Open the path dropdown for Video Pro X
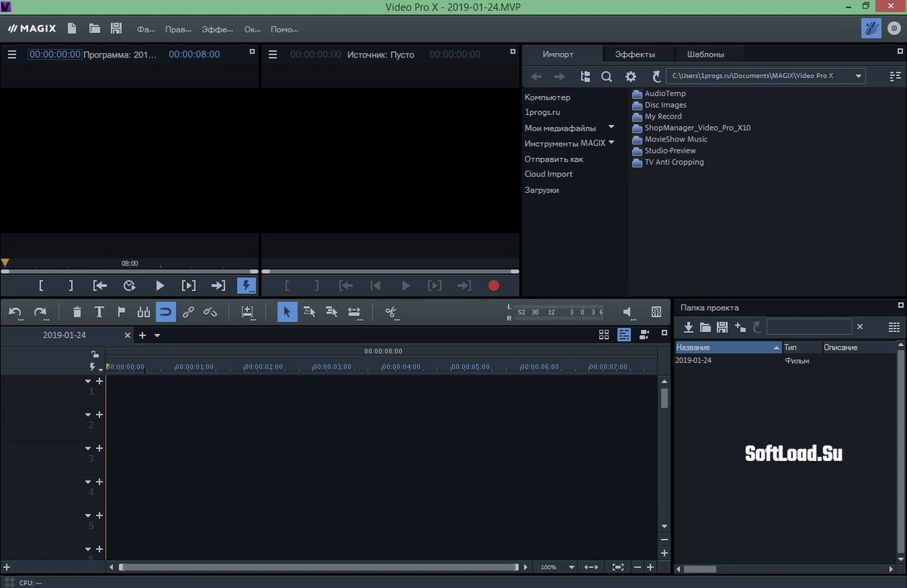This screenshot has height=588, width=907. (859, 76)
